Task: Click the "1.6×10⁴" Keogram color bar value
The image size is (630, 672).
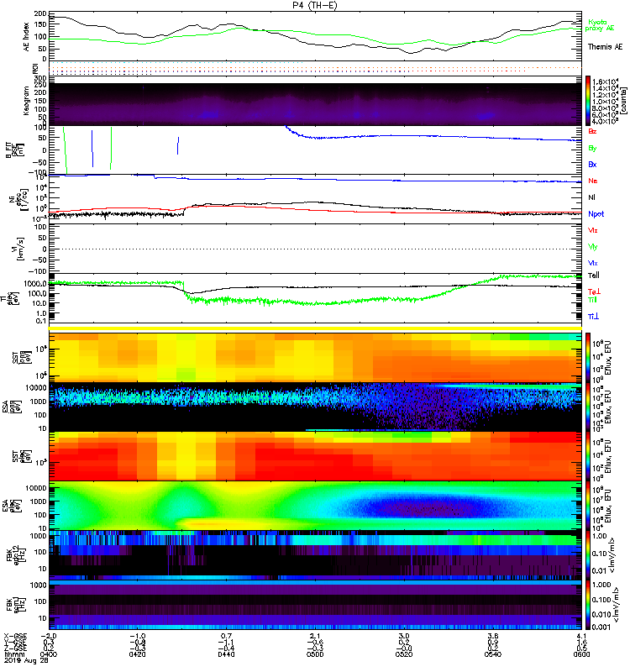Action: tap(604, 81)
